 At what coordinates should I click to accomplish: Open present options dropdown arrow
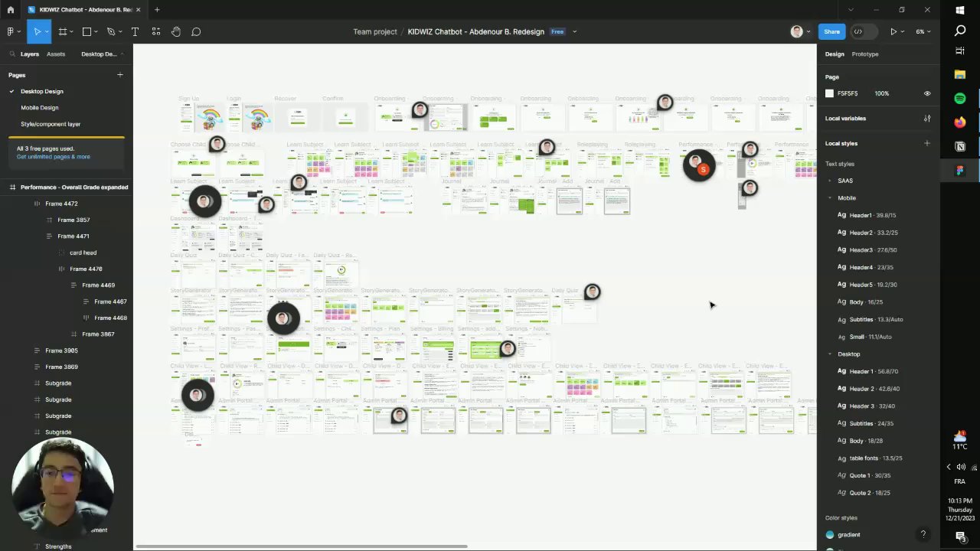tap(903, 31)
